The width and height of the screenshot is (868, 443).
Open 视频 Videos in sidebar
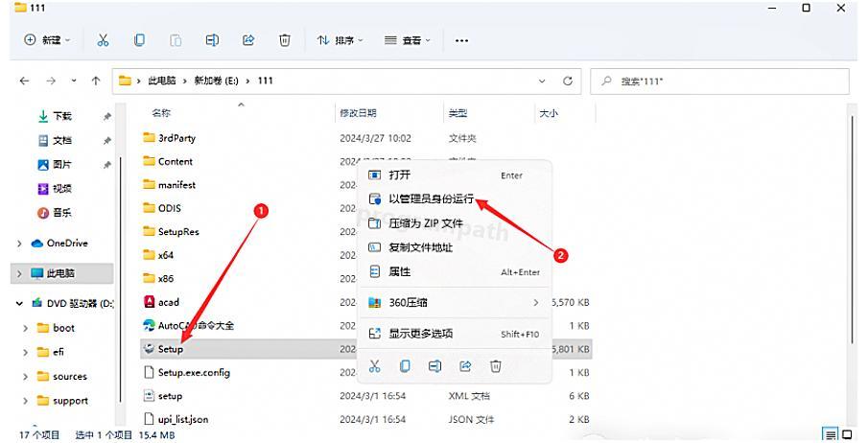62,189
